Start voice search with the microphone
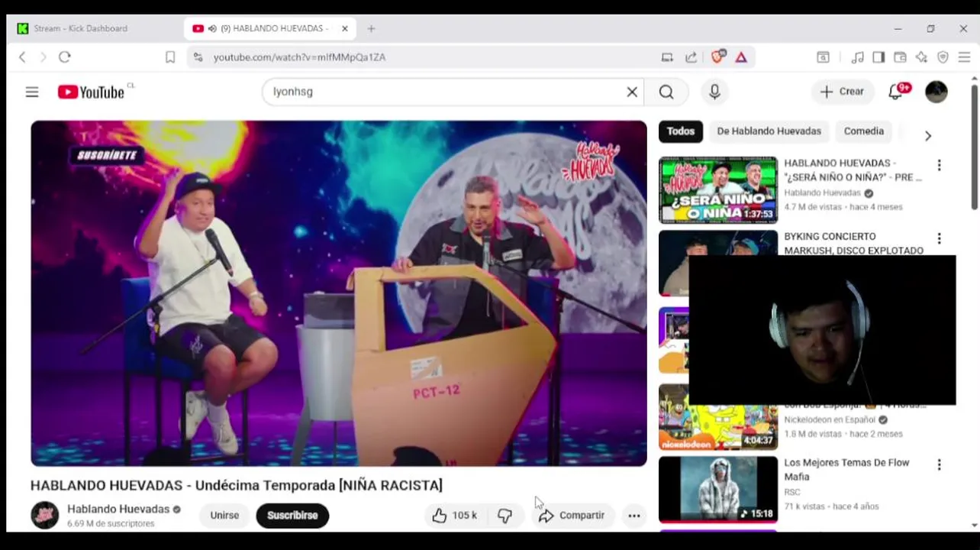Viewport: 980px width, 550px height. point(714,92)
